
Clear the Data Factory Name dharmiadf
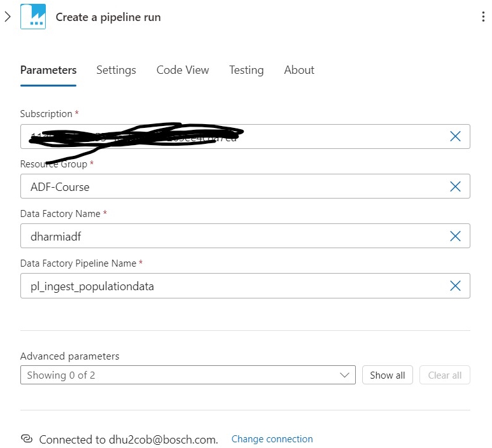[x=455, y=236]
